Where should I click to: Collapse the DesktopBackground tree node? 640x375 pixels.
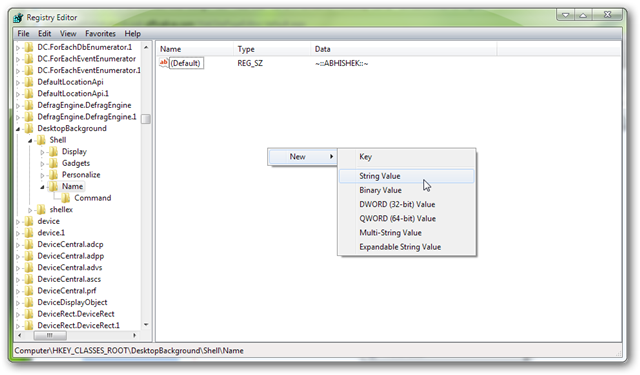[x=18, y=129]
